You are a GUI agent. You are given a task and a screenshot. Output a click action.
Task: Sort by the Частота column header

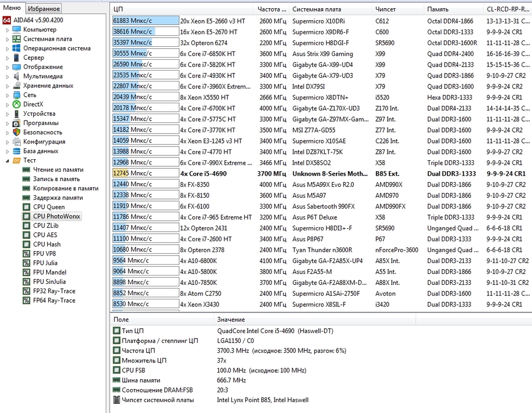pos(271,9)
